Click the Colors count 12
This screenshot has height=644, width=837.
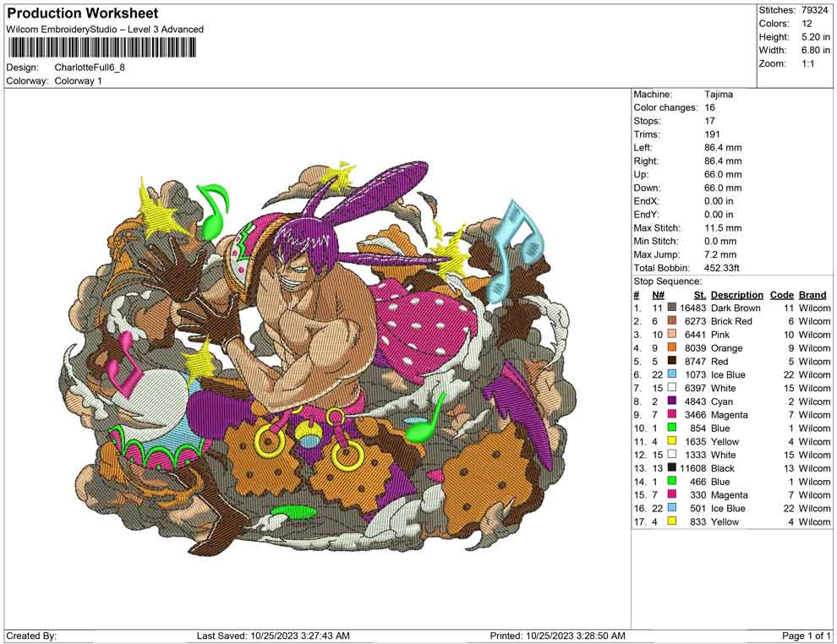tap(807, 24)
